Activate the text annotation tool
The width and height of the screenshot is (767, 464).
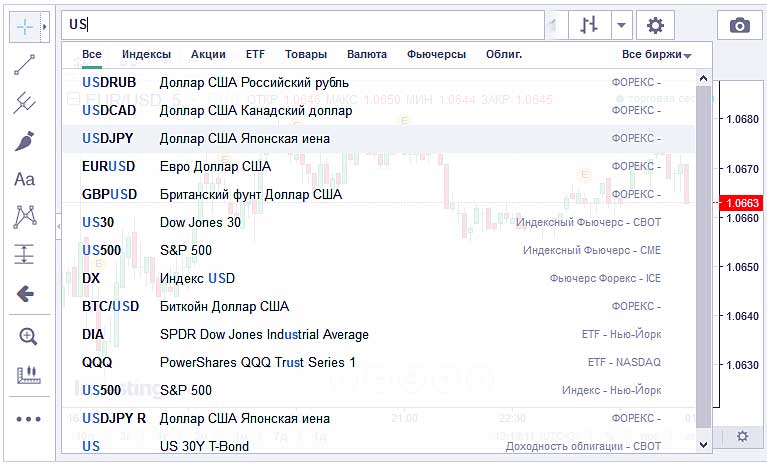coord(26,179)
